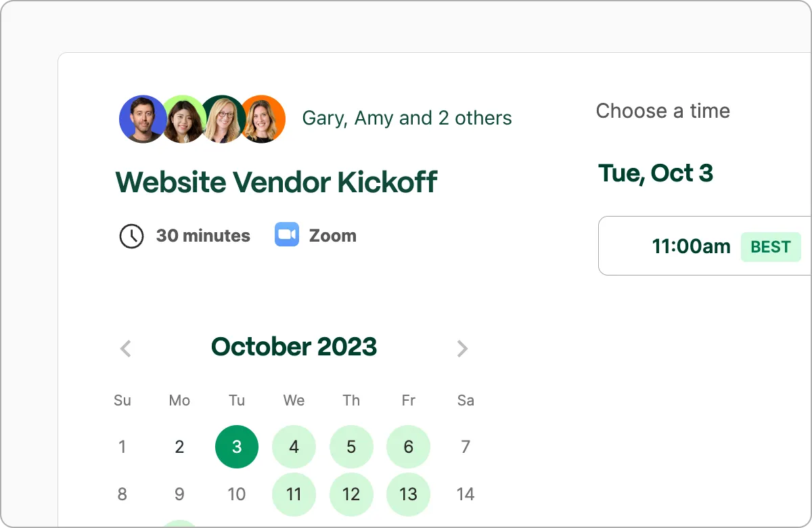Go to the previous month
Viewport: 812px width, 528px height.
pyautogui.click(x=125, y=348)
